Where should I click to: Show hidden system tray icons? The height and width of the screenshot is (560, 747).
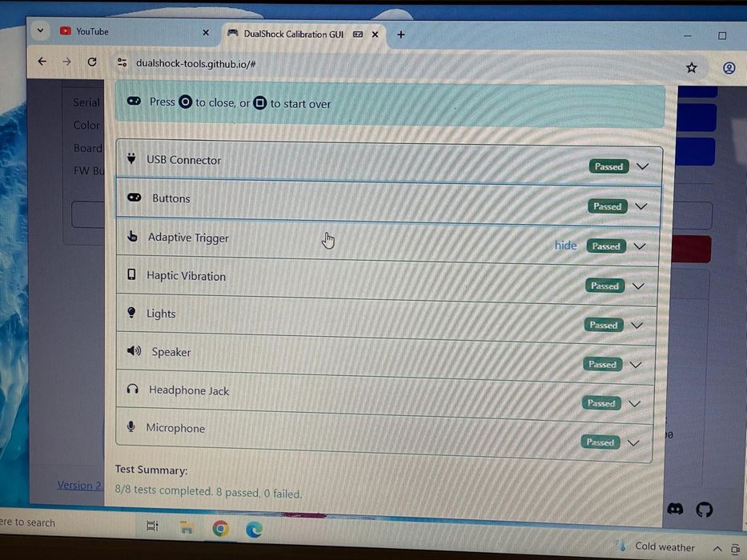(x=717, y=549)
